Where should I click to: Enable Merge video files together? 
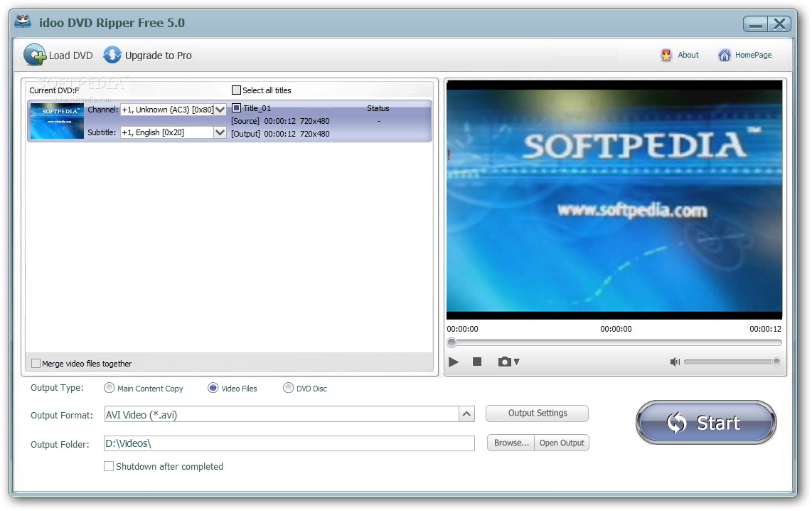pos(36,364)
